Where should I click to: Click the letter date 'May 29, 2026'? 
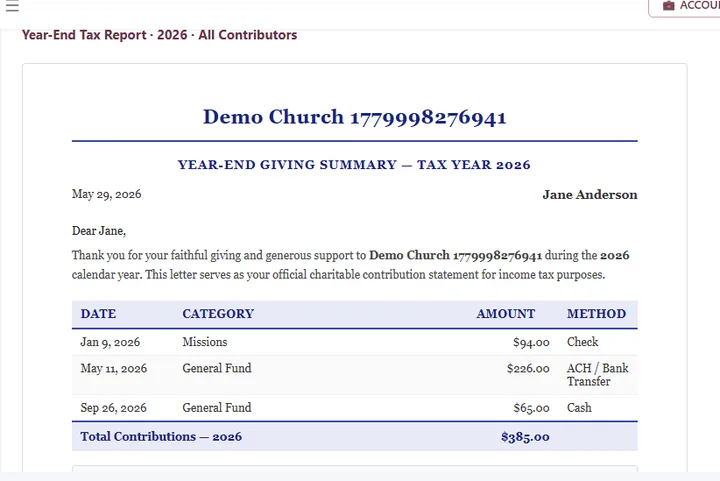tap(107, 194)
